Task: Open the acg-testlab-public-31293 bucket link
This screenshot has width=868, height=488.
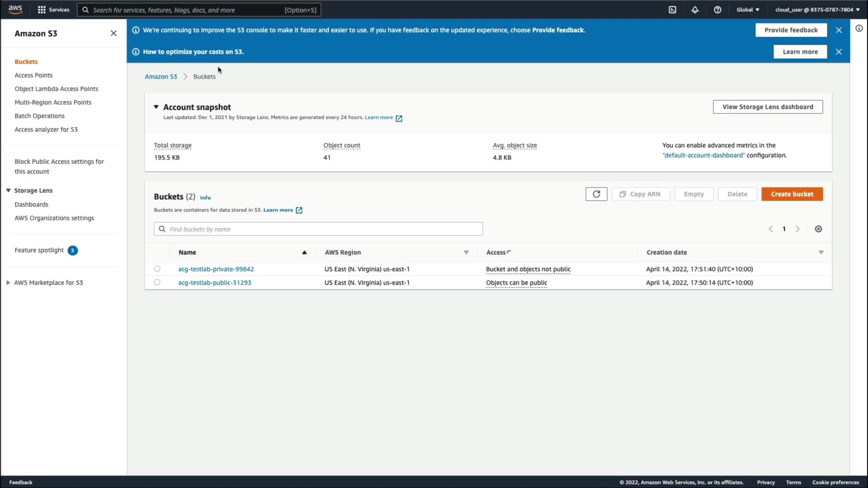Action: click(214, 282)
